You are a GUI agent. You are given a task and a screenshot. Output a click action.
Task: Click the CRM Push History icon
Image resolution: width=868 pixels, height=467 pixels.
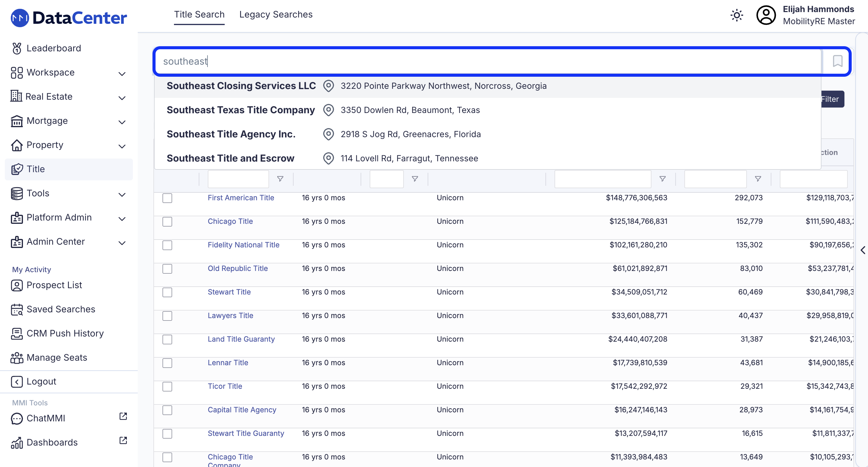[17, 333]
